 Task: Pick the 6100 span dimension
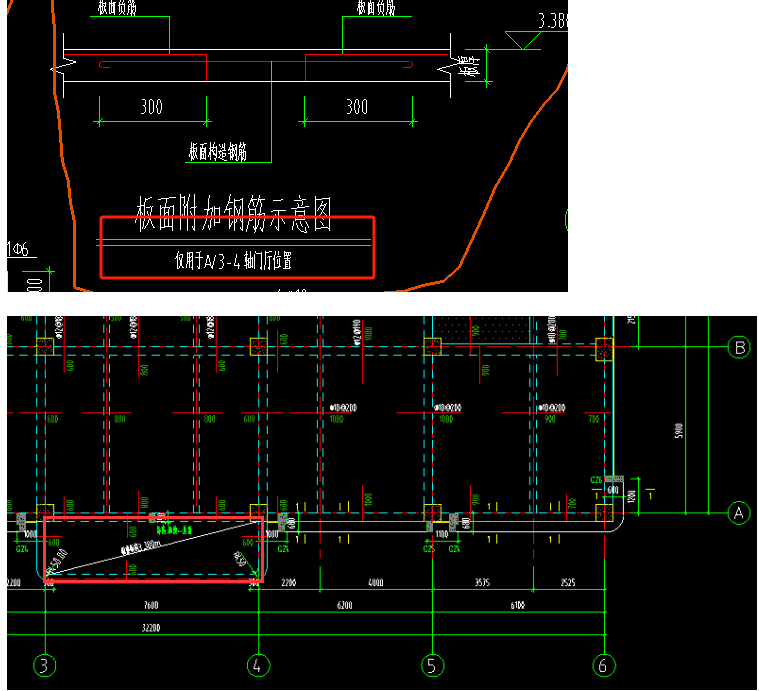pos(517,605)
